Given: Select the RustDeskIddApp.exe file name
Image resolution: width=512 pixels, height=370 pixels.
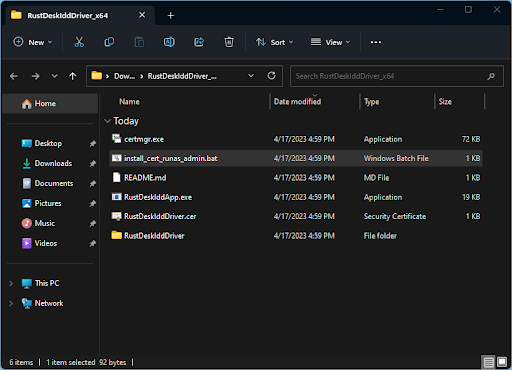Looking at the screenshot, I should tap(158, 197).
